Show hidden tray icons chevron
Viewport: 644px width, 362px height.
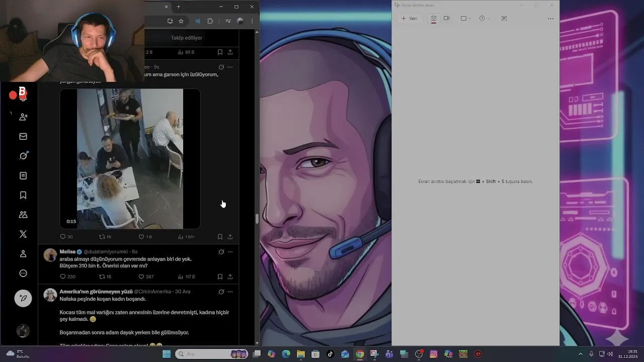click(x=580, y=354)
